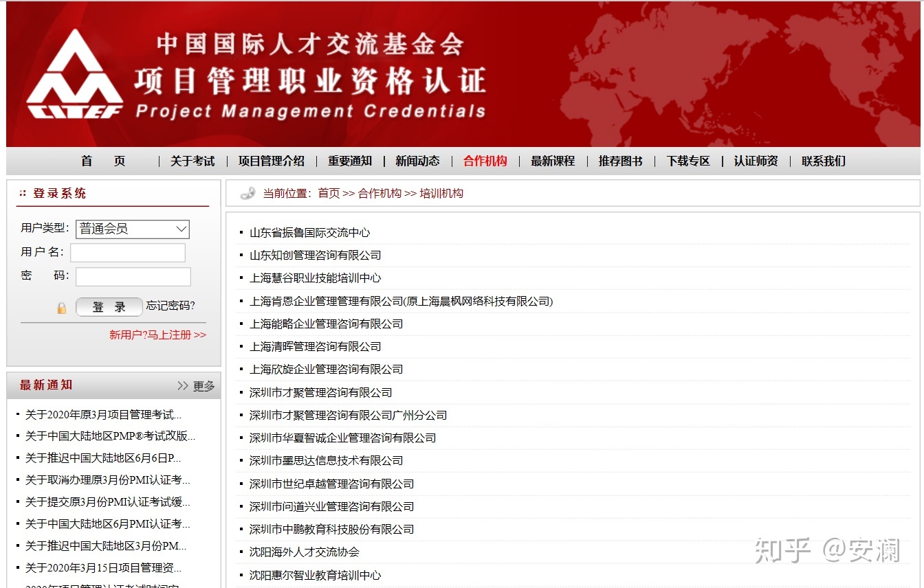Open 上海肯恩企业管理管理有限公司 entry
Screen dimensions: 924x588
click(x=401, y=301)
